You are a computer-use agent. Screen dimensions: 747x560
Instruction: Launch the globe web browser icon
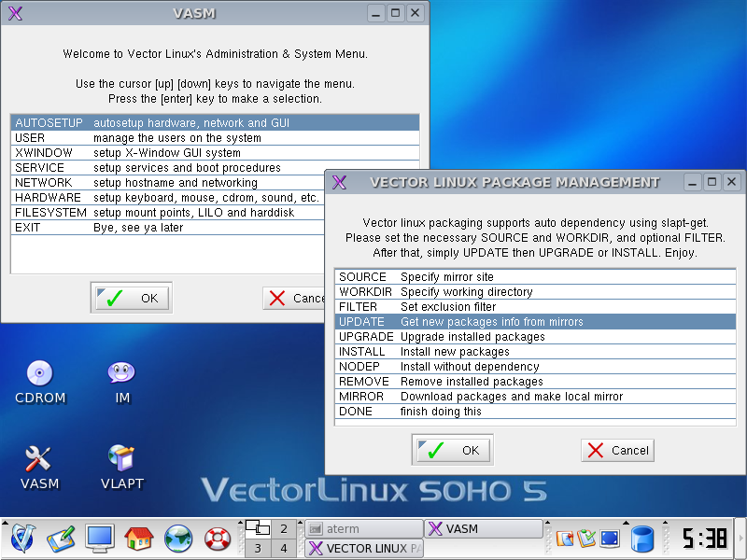pyautogui.click(x=178, y=539)
